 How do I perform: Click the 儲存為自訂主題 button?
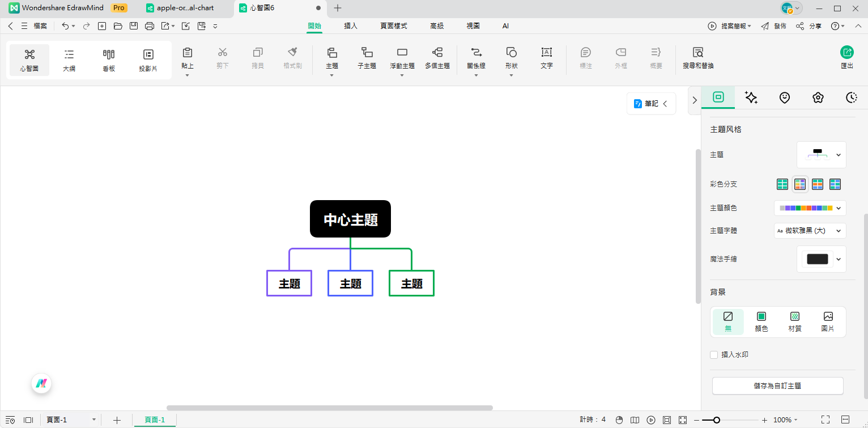(777, 386)
